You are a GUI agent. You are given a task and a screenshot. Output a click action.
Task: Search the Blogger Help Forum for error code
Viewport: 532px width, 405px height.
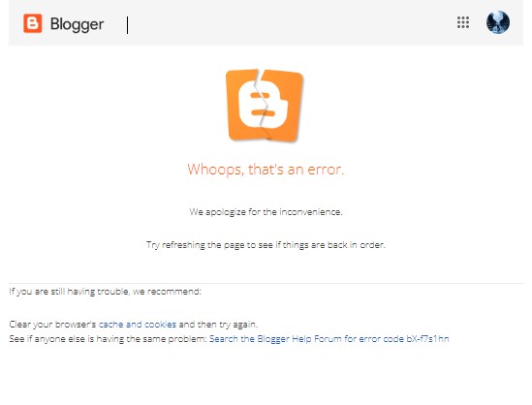pos(329,339)
